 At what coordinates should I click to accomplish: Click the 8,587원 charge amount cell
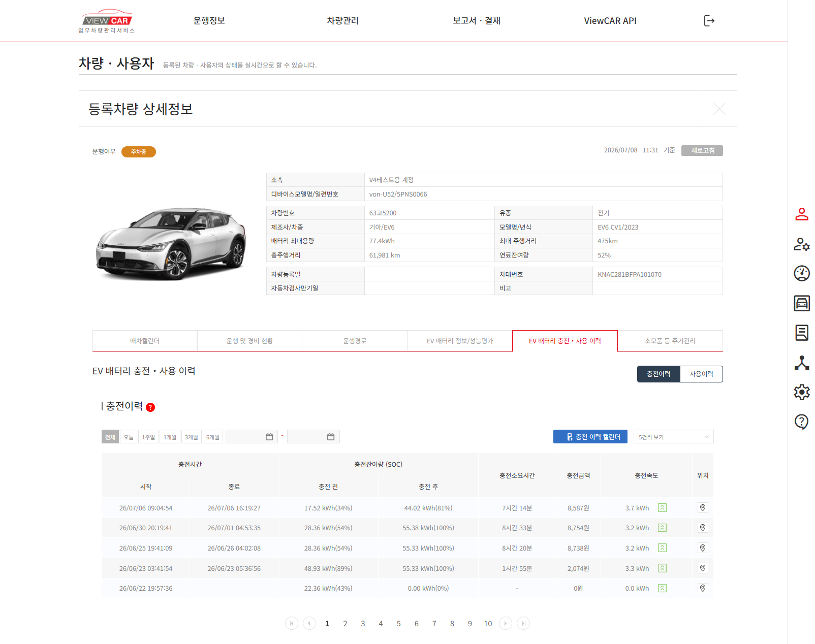[578, 508]
